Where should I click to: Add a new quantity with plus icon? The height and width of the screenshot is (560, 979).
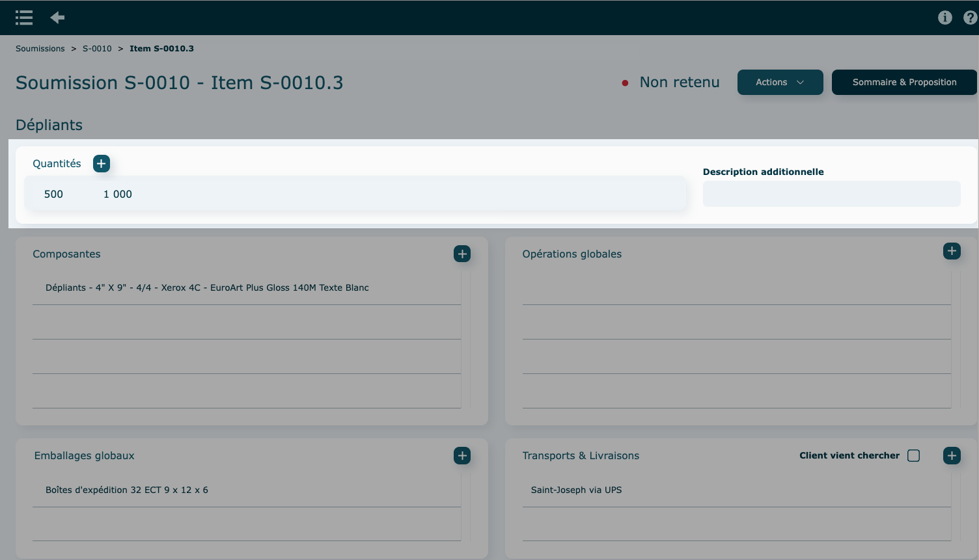(102, 164)
